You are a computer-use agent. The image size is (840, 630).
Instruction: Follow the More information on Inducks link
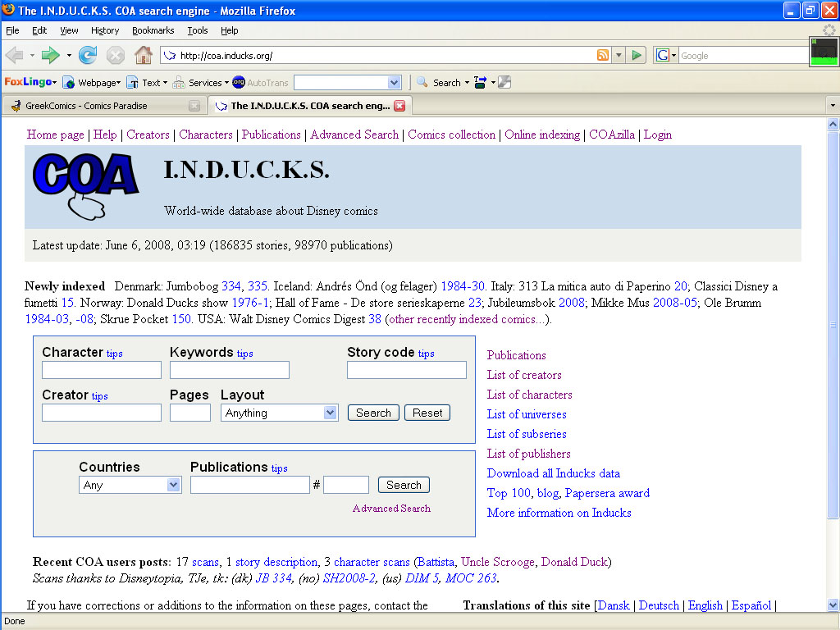click(x=559, y=513)
